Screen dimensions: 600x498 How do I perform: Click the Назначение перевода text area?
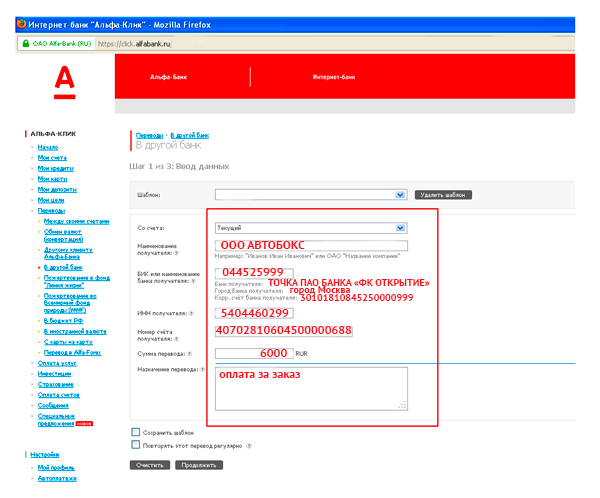pos(311,389)
